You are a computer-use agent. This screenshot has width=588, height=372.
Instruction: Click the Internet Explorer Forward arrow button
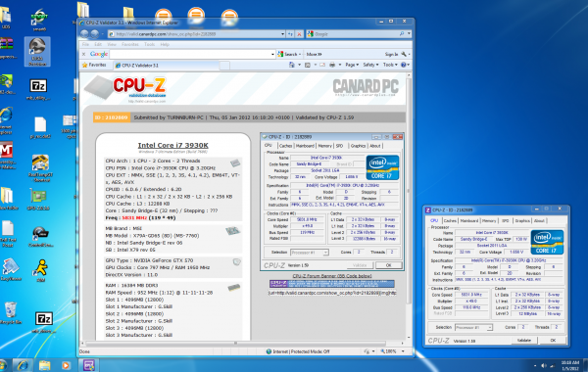tap(95, 34)
